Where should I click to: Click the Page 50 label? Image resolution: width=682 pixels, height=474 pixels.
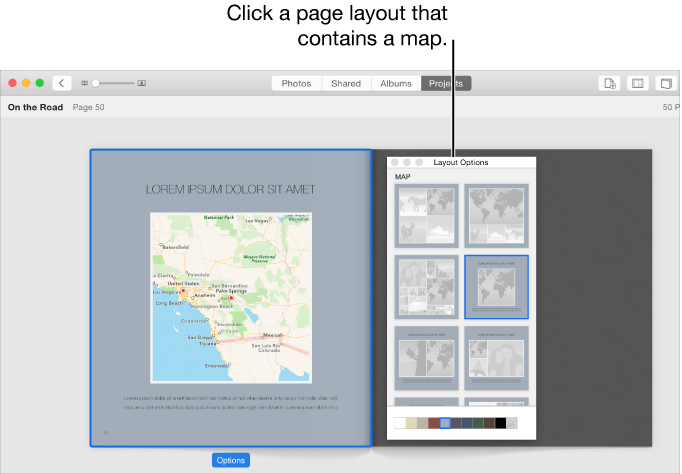pos(88,107)
